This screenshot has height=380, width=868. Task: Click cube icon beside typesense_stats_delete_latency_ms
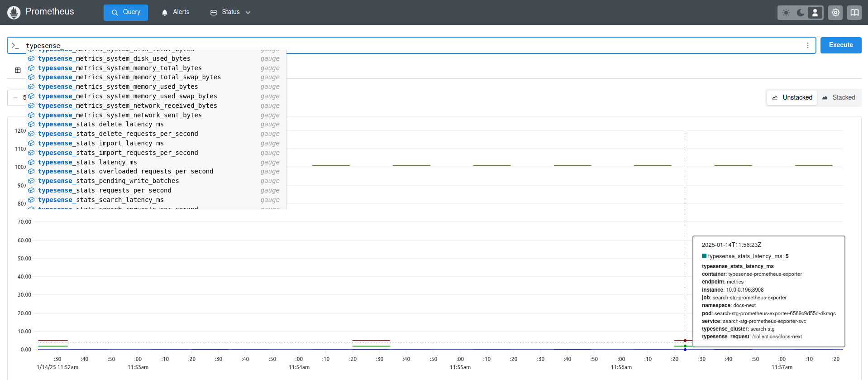[x=31, y=124]
